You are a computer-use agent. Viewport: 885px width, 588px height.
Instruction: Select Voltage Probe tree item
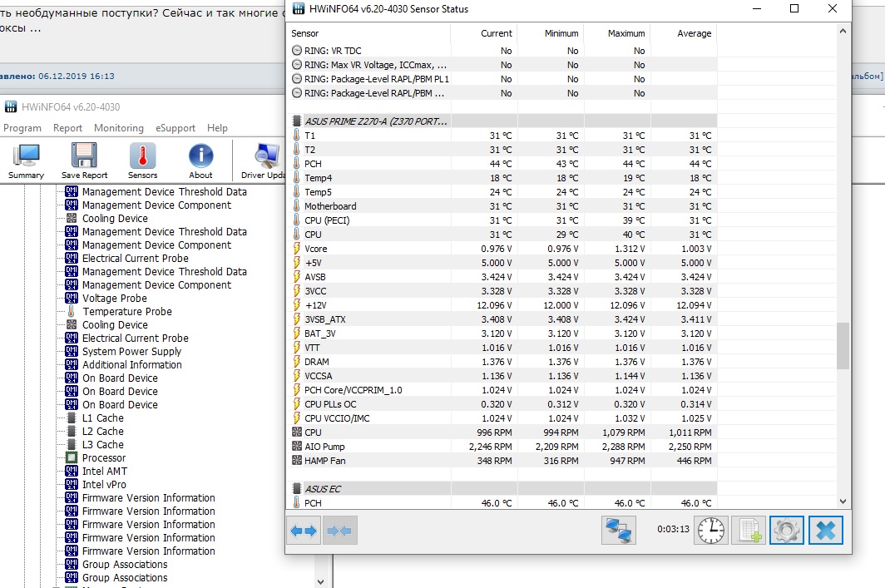115,298
